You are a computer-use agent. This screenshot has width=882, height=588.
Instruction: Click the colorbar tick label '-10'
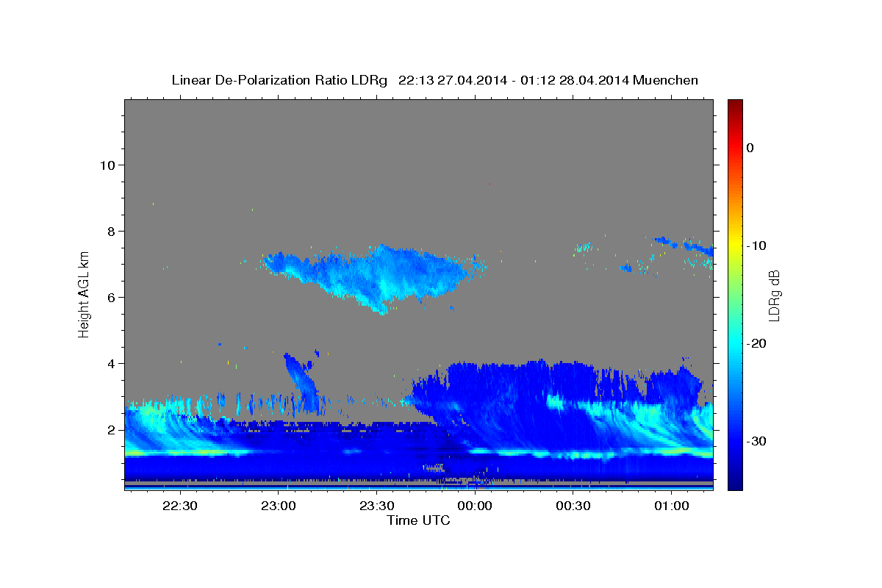[x=758, y=245]
